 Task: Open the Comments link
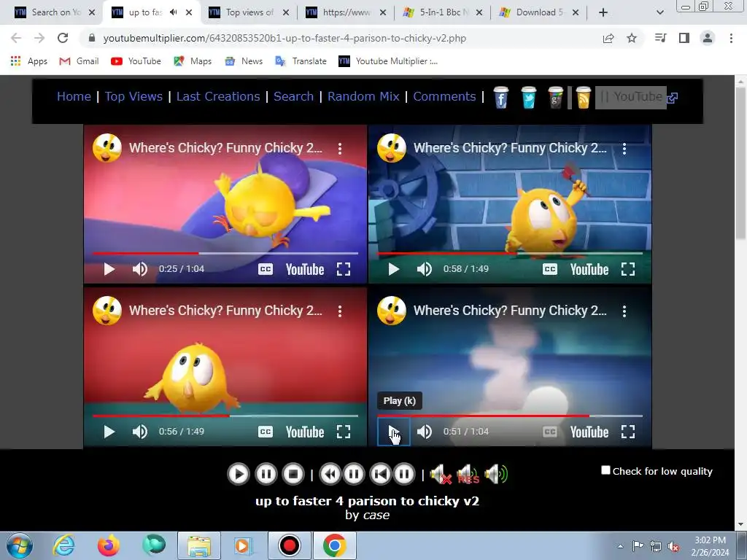click(444, 97)
